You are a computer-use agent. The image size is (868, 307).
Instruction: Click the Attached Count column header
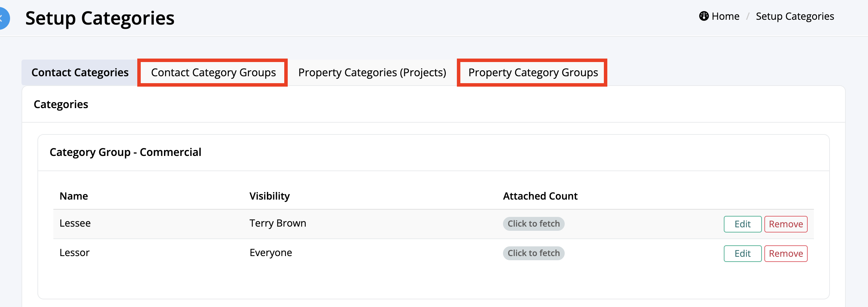540,196
